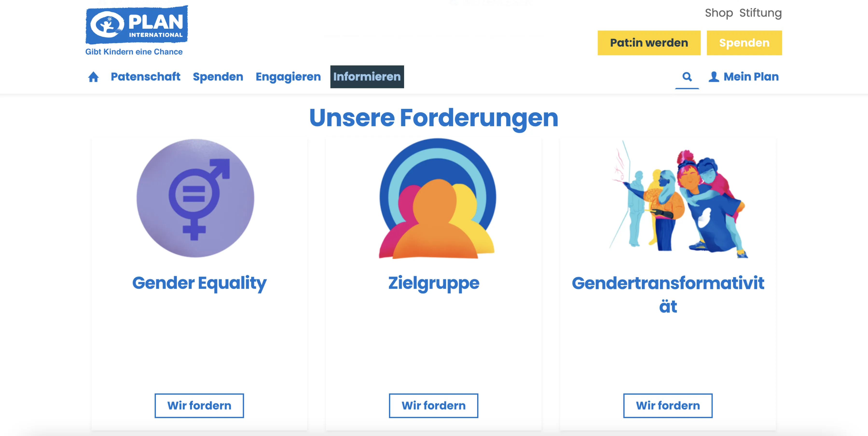Click the home icon in navigation

coord(93,77)
